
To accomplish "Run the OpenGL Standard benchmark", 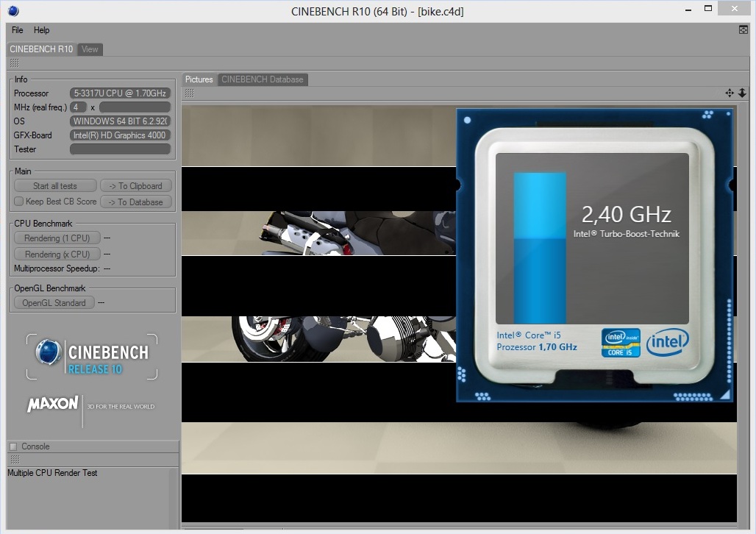I will coord(54,303).
